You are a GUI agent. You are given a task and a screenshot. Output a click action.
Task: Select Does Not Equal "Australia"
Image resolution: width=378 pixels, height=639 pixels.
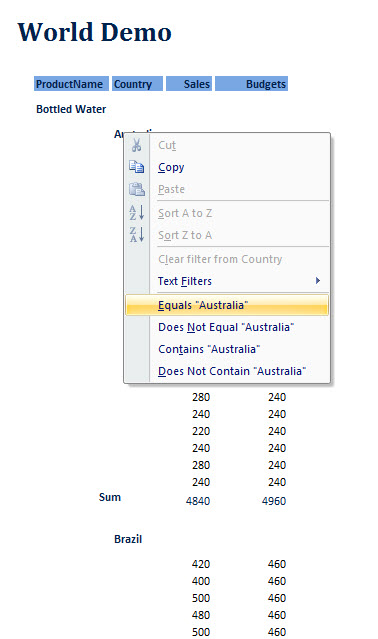pos(226,327)
